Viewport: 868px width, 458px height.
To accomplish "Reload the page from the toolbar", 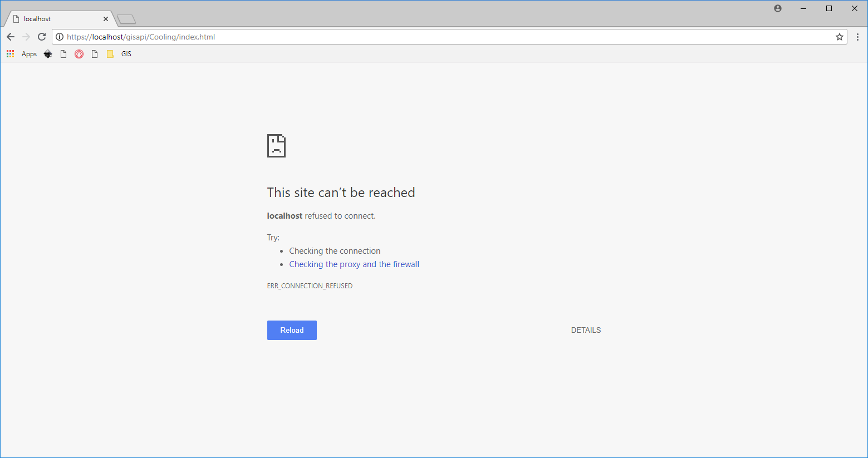I will click(x=42, y=37).
